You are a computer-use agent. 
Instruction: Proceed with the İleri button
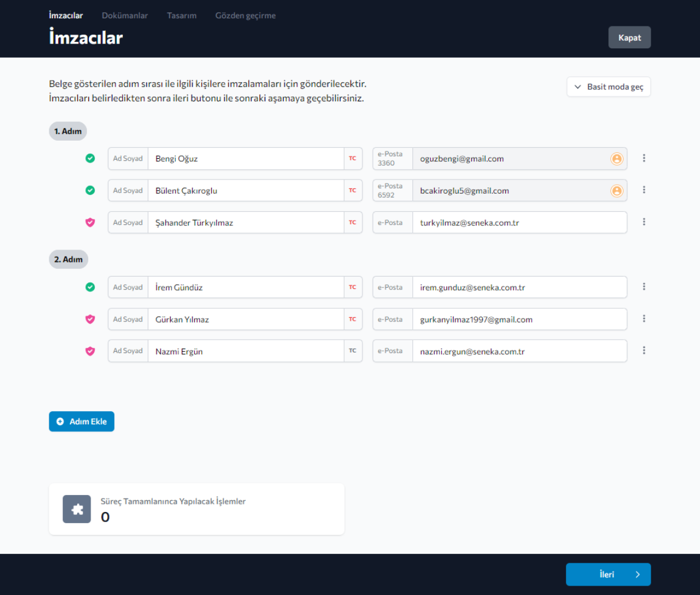(x=608, y=574)
